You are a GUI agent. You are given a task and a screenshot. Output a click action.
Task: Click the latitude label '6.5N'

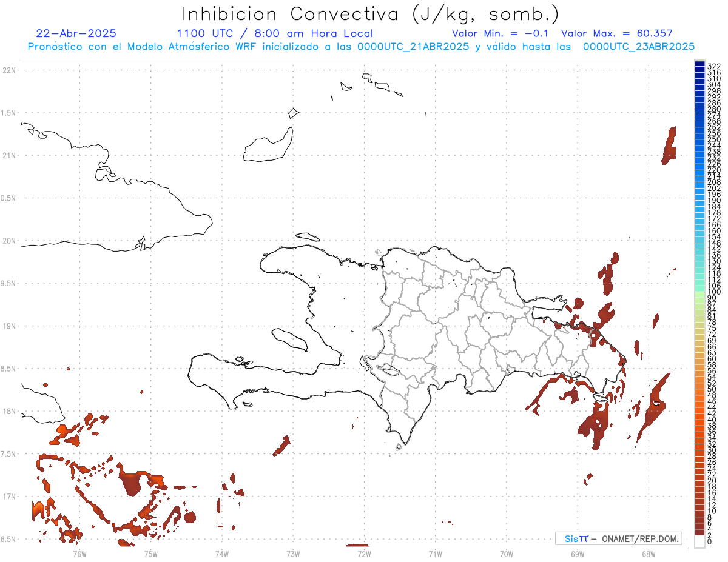point(8,539)
